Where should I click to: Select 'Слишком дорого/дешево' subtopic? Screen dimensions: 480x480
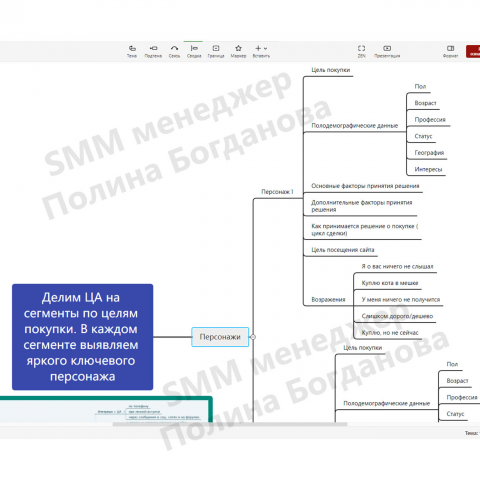pos(397,316)
